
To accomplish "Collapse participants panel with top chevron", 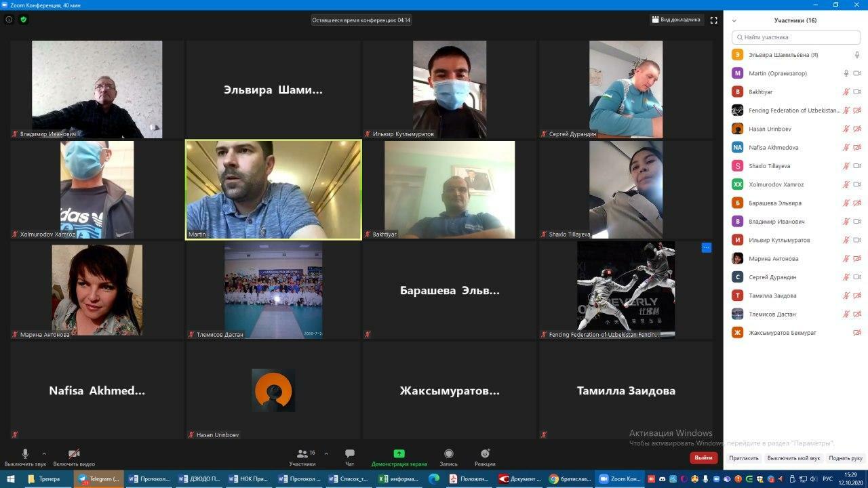I will point(734,20).
